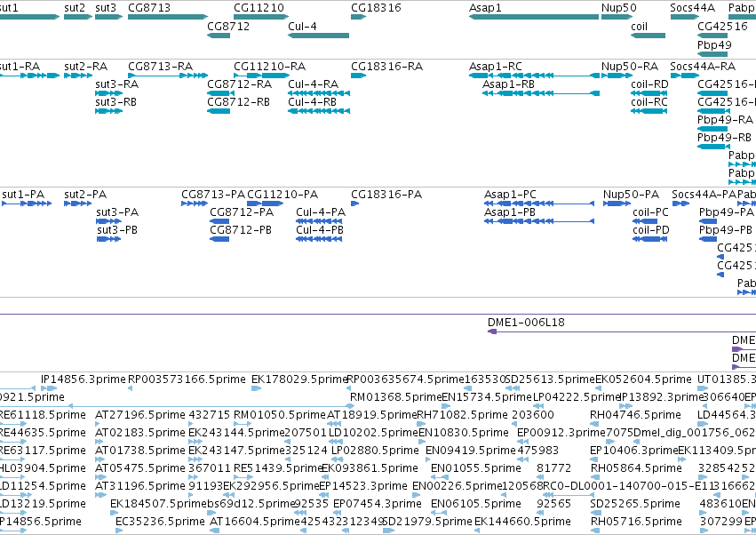This screenshot has height=535, width=756.
Task: Open the RH04746.5prime EST
Action: (595, 424)
